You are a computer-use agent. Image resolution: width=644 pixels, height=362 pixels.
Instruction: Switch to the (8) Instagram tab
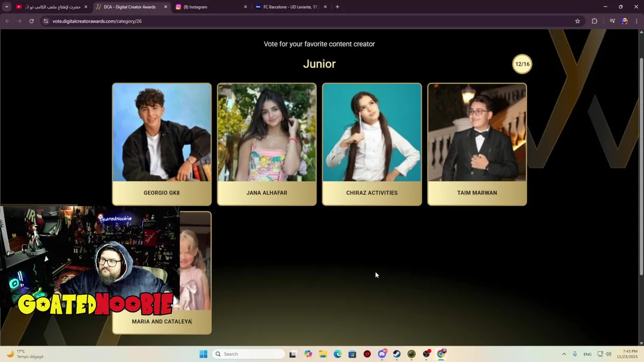(211, 7)
